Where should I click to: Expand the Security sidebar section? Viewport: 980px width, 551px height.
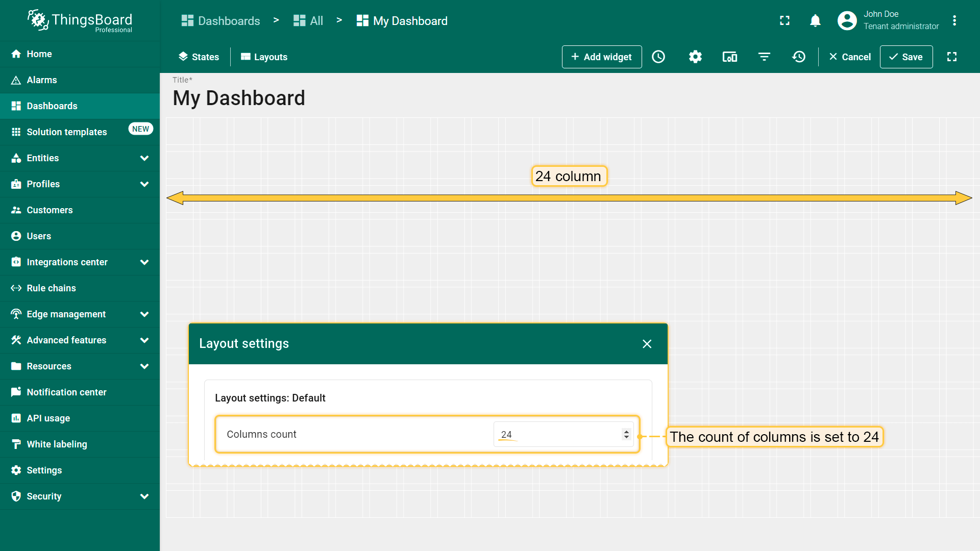point(144,496)
